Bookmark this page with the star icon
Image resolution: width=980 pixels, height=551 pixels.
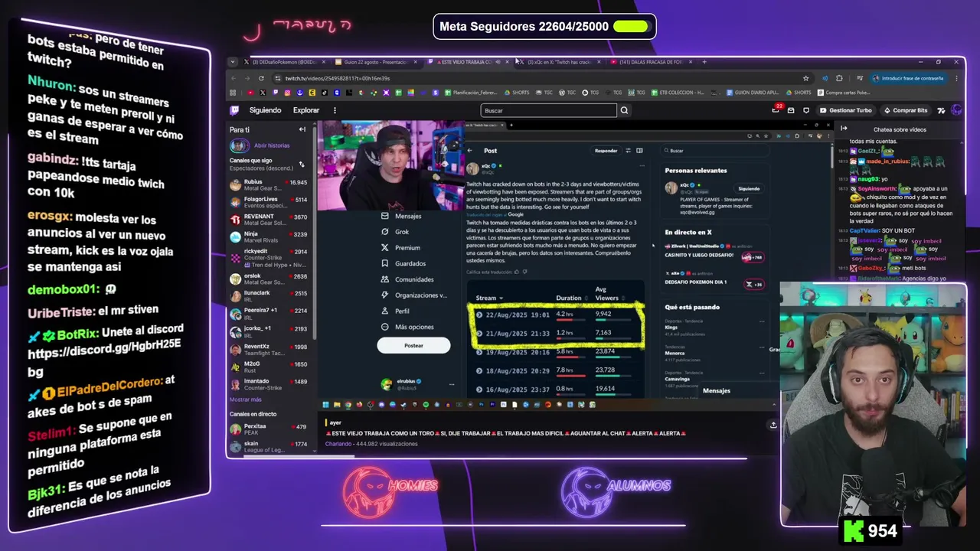pos(805,78)
